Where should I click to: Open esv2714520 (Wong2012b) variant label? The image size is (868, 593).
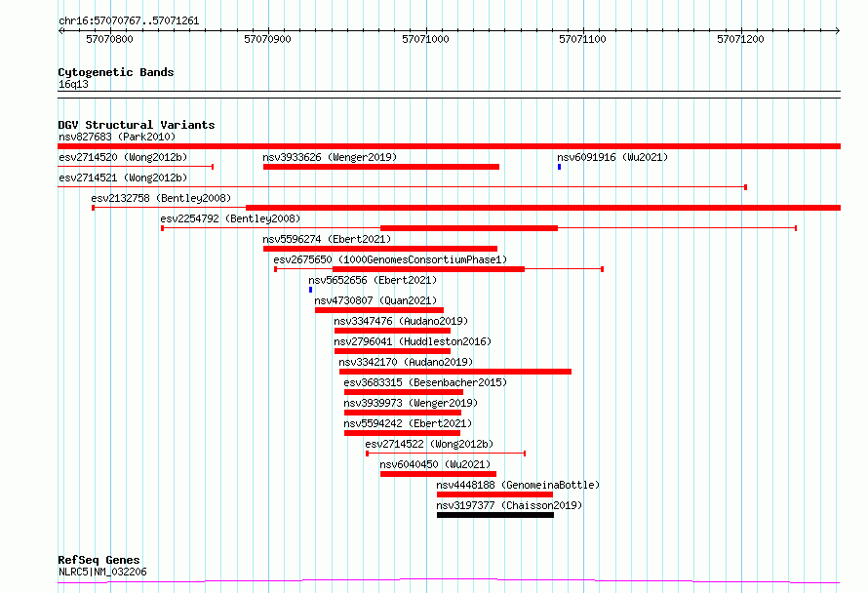coord(123,157)
